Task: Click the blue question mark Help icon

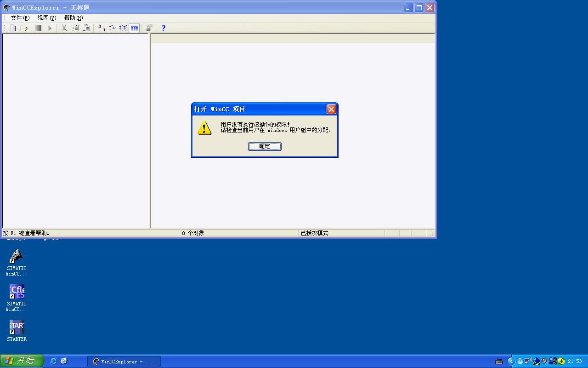Action: pyautogui.click(x=164, y=28)
